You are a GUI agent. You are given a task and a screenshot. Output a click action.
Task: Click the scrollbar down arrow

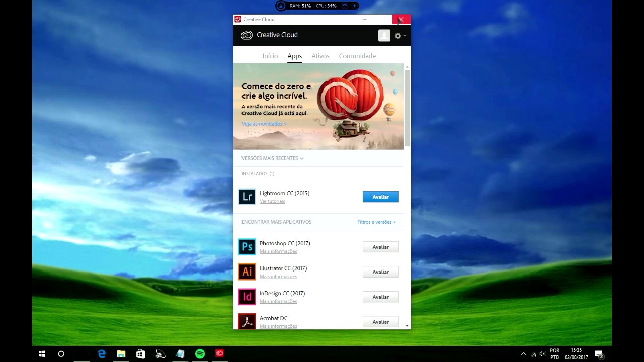pos(407,326)
